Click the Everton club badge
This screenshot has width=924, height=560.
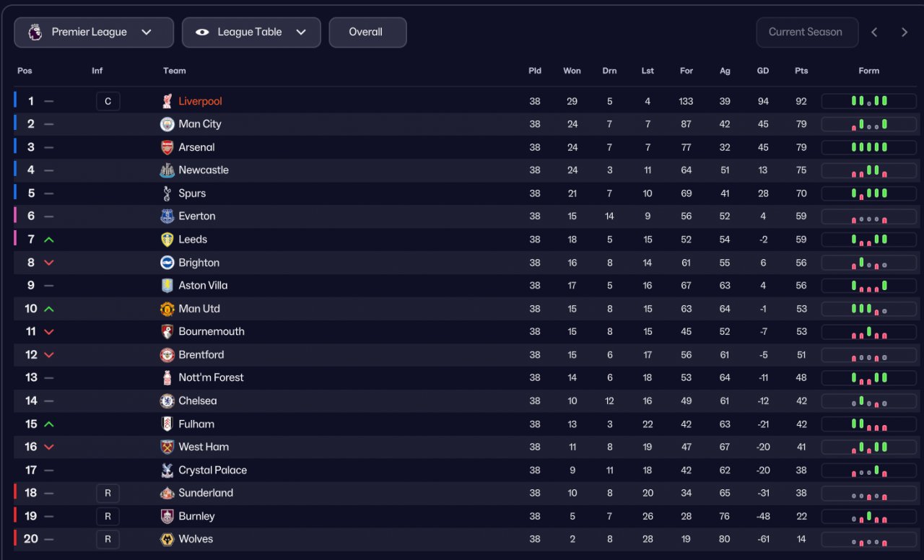coord(167,216)
